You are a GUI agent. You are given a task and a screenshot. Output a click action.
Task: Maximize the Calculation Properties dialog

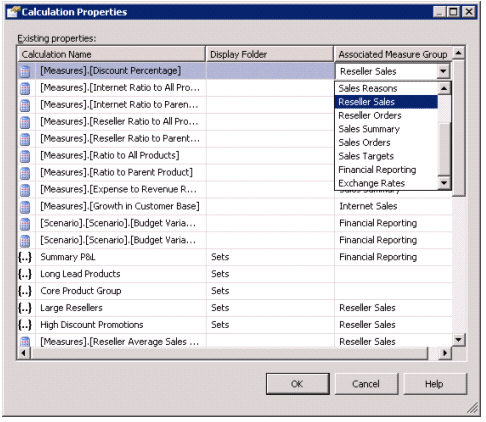coord(454,12)
